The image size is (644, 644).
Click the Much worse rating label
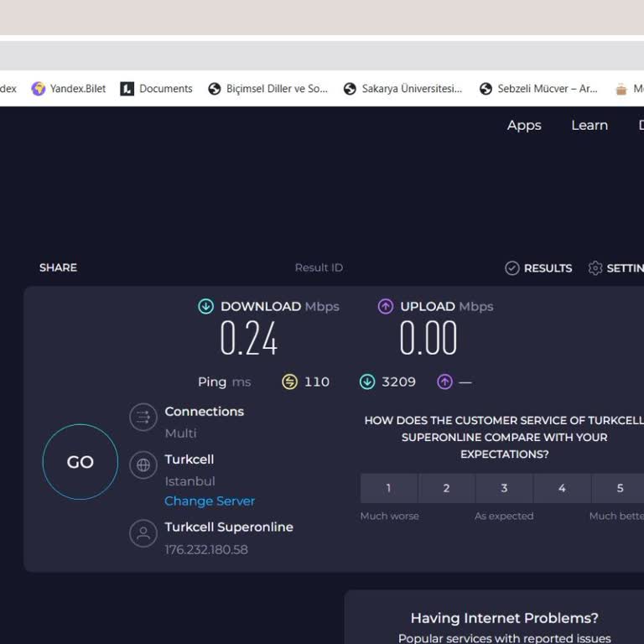tap(389, 516)
